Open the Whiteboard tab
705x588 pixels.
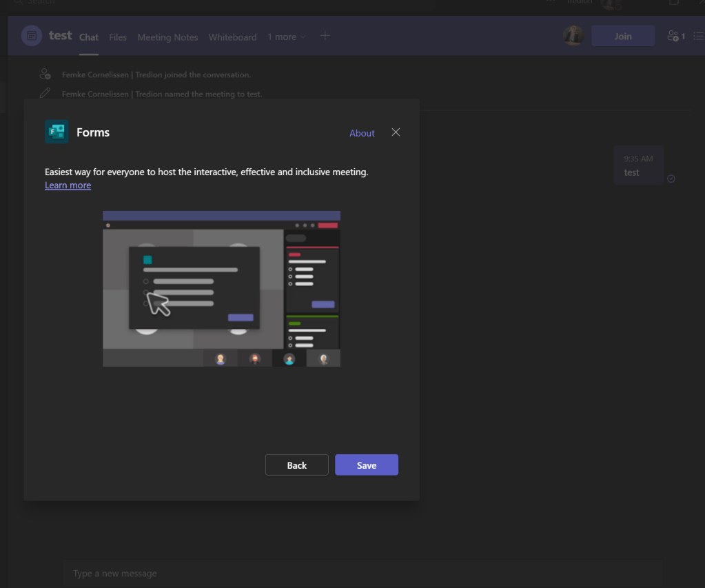click(232, 37)
